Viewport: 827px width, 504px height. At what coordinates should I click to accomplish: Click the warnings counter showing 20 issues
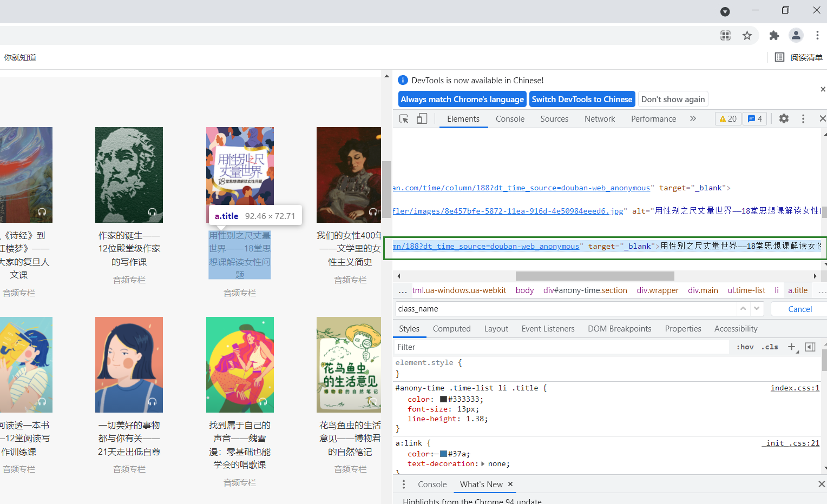pyautogui.click(x=727, y=118)
